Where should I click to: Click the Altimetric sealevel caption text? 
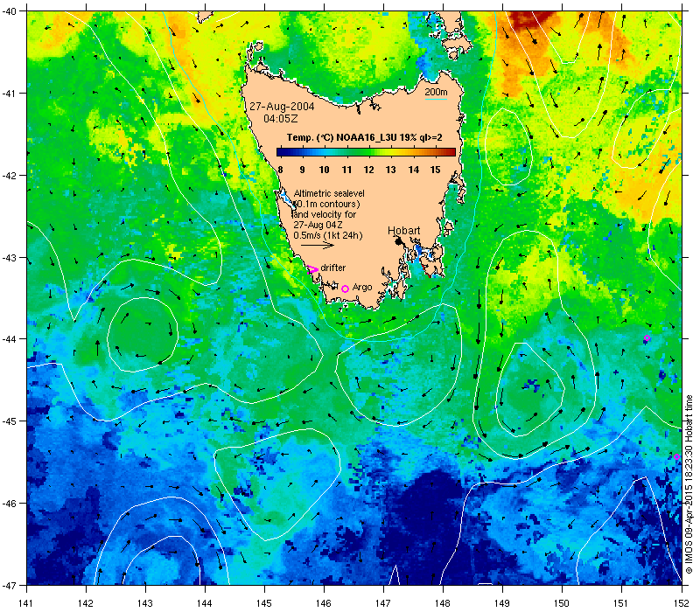[x=329, y=193]
